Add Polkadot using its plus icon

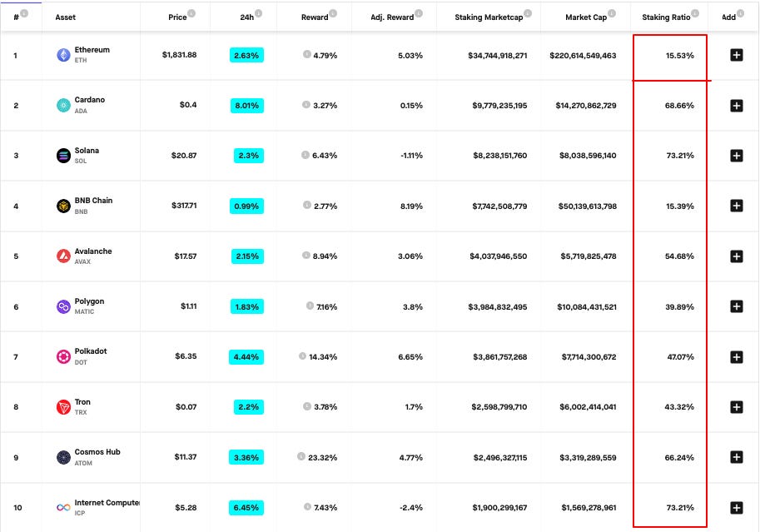736,357
